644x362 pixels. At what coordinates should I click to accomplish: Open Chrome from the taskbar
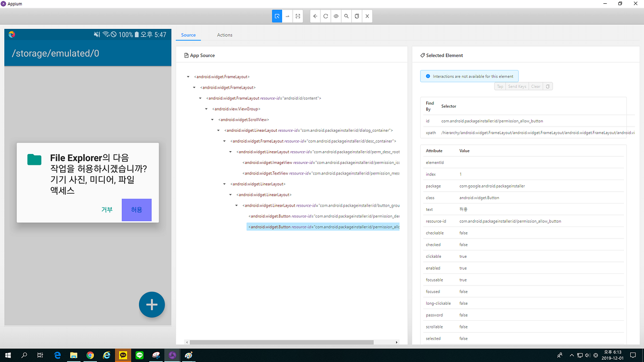pos(90,355)
